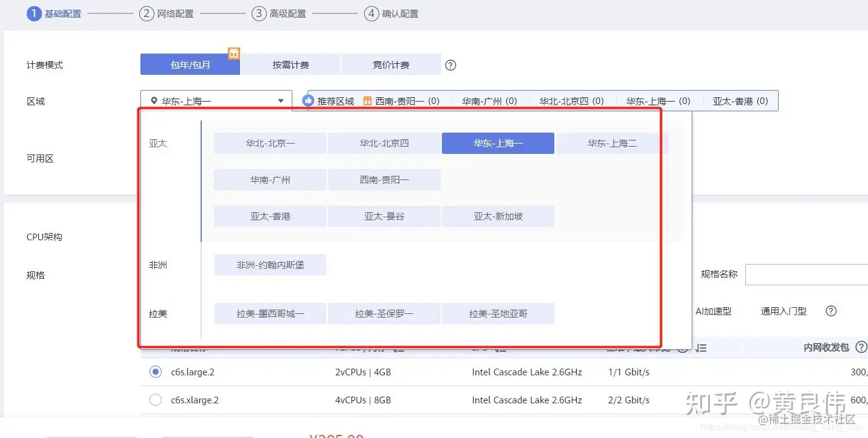Click the 1/1 Gbit/s bandwidth cell

[629, 372]
